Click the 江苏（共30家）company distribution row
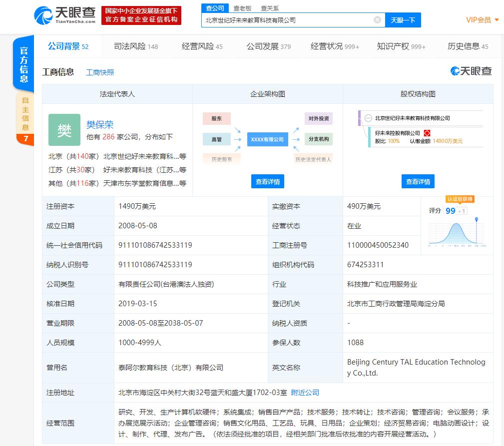 pyautogui.click(x=117, y=170)
